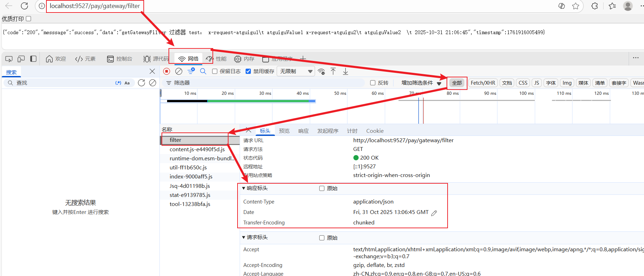Image resolution: width=644 pixels, height=276 pixels.
Task: Open the 网络 tab
Action: point(188,59)
